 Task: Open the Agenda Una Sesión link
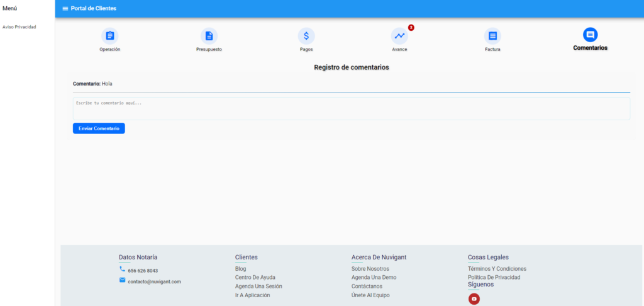258,286
